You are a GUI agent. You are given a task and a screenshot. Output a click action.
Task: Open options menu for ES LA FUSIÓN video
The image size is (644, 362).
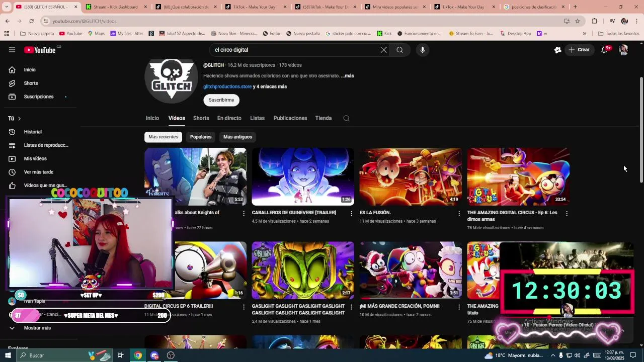[459, 213]
